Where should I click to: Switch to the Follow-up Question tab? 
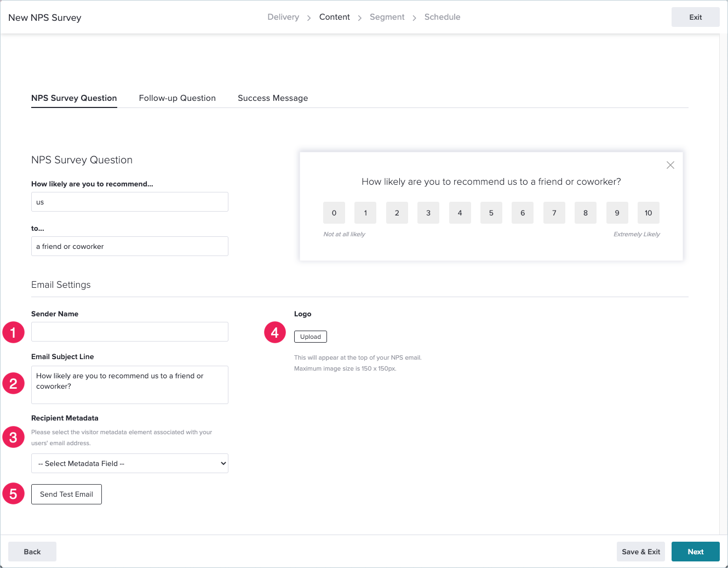[x=177, y=98]
